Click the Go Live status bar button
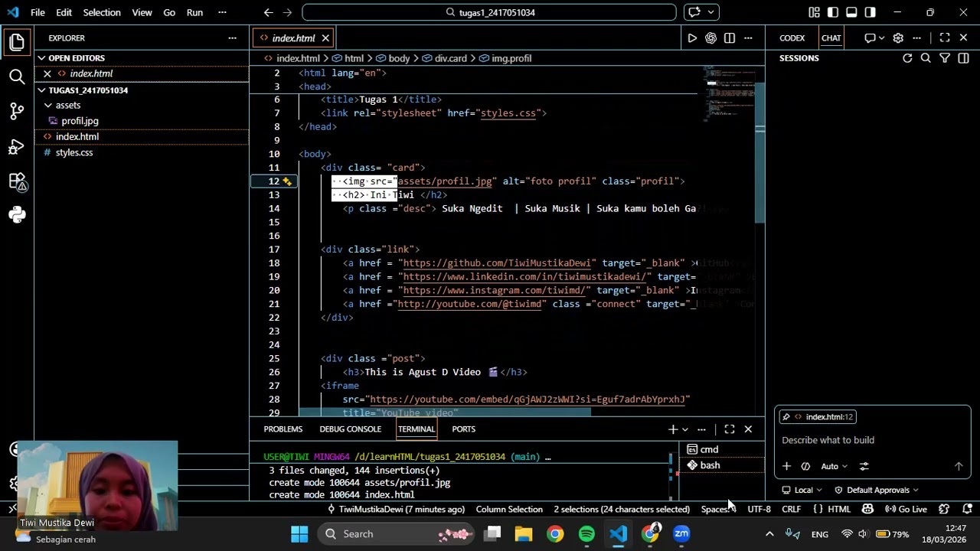 click(x=906, y=509)
